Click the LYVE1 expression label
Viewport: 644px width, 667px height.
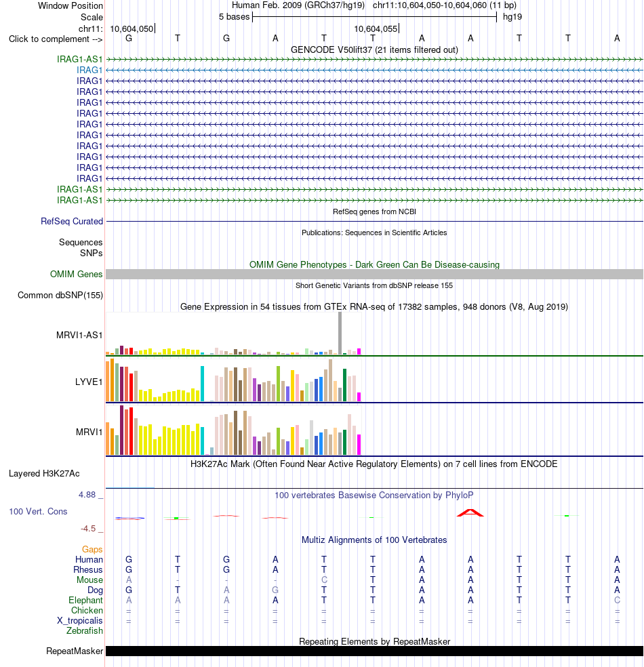(x=89, y=382)
